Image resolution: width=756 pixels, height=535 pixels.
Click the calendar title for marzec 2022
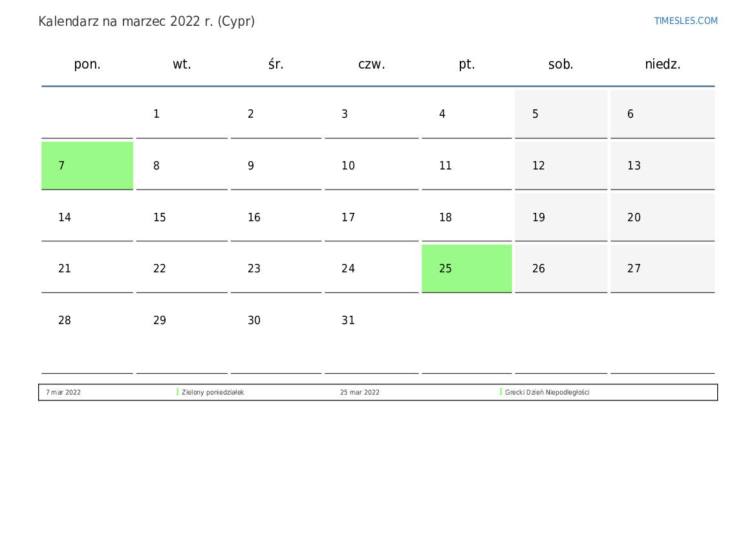(147, 21)
